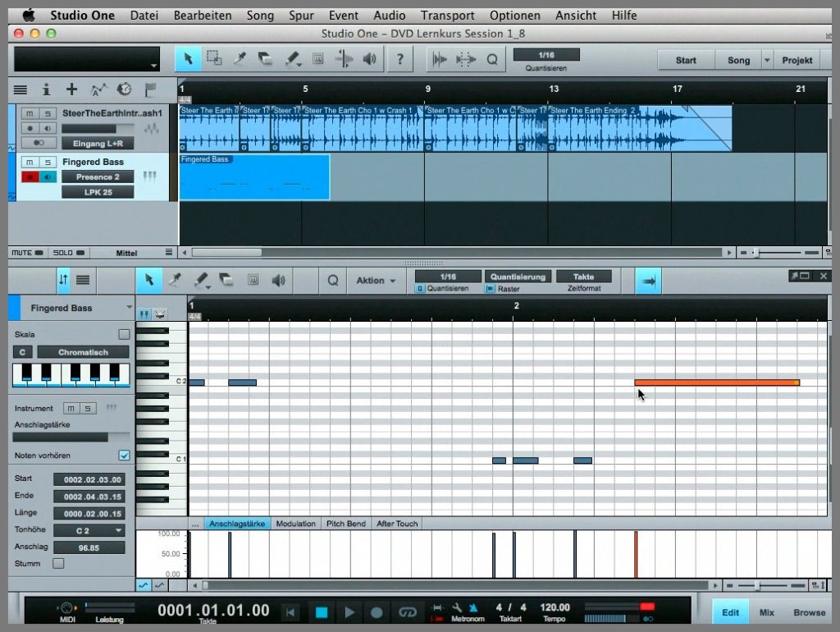
Task: Uncheck Noten vorhören checkbox
Action: tap(124, 455)
